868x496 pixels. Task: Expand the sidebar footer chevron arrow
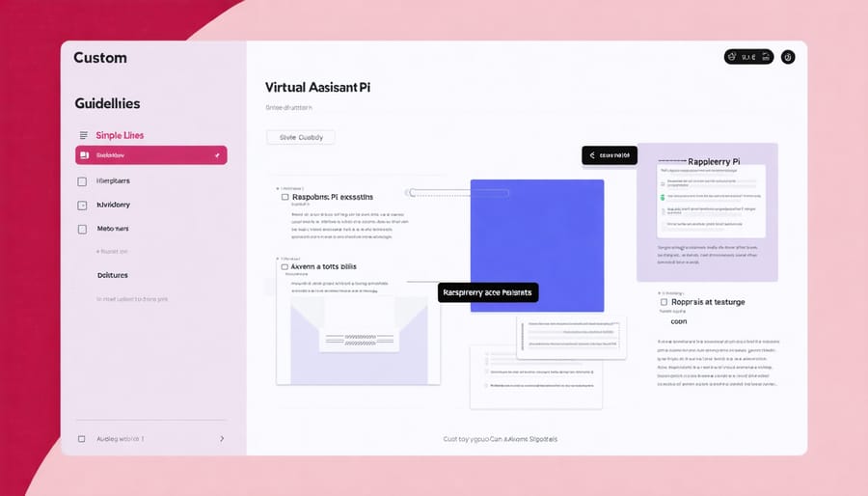click(222, 438)
